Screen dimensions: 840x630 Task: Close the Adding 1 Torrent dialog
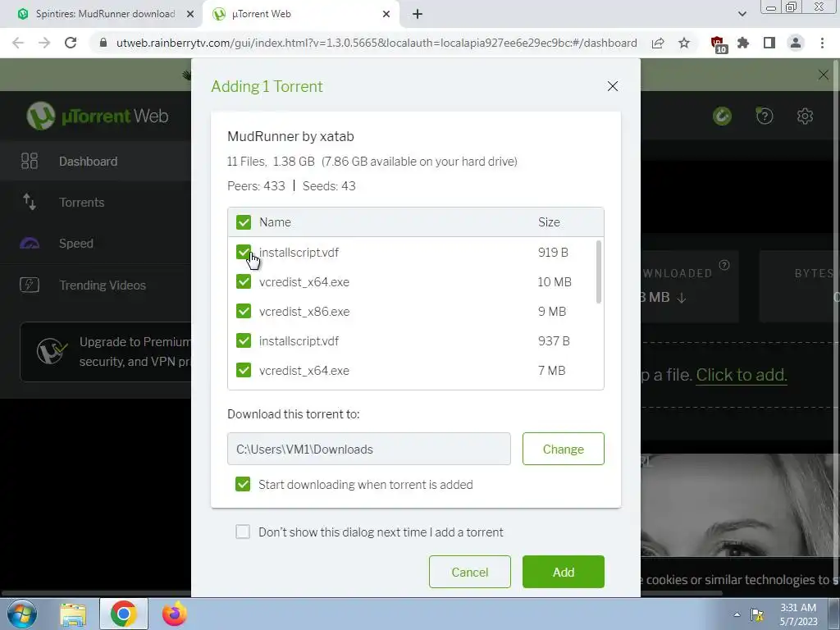[x=613, y=86]
